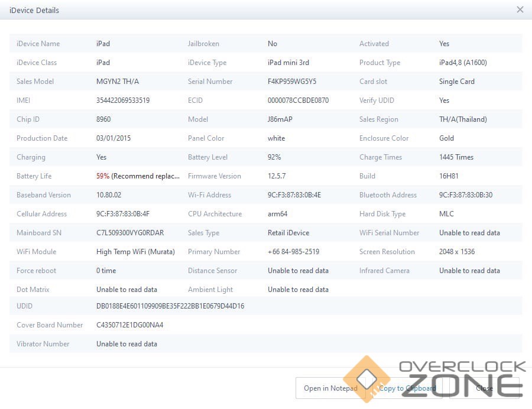Click the Charging label
Viewport: 532px width, 409px height.
[x=31, y=157]
